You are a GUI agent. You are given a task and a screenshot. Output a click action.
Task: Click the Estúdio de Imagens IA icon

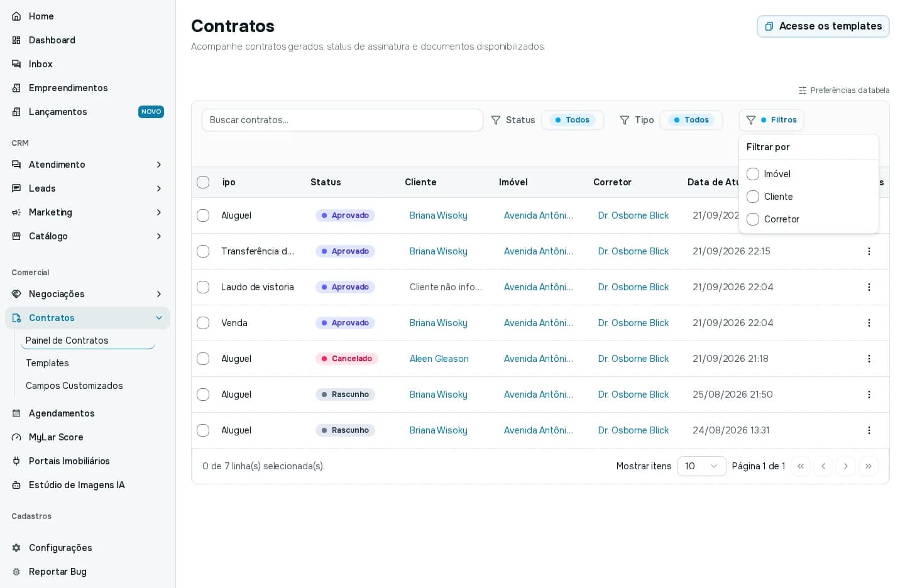(16, 485)
